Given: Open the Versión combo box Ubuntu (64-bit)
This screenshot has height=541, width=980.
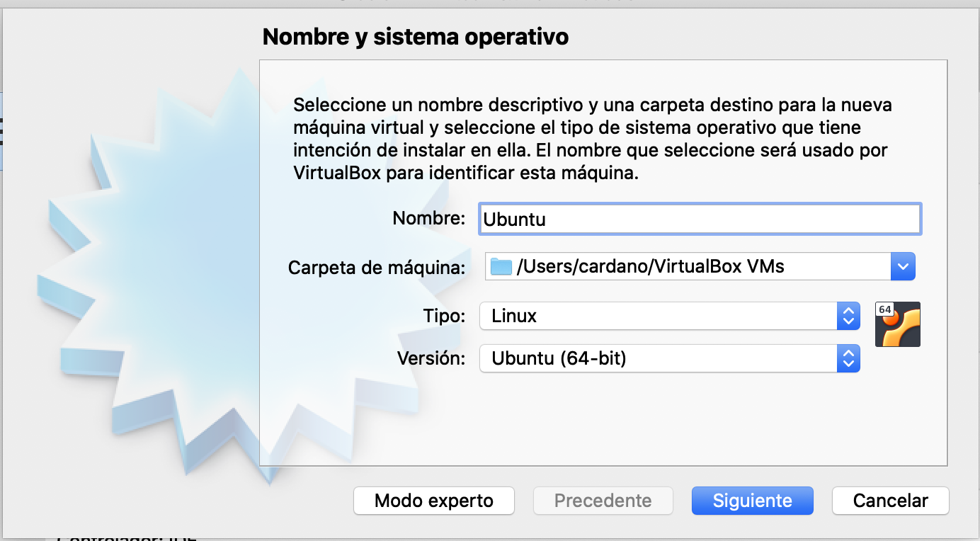Looking at the screenshot, I should point(670,358).
